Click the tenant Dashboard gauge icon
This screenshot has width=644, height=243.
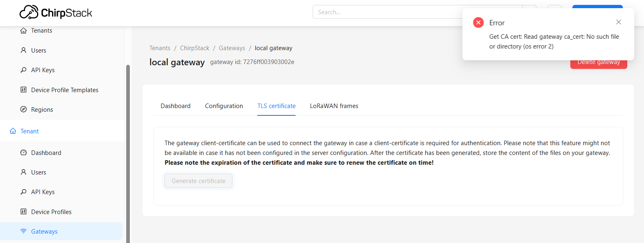24,152
